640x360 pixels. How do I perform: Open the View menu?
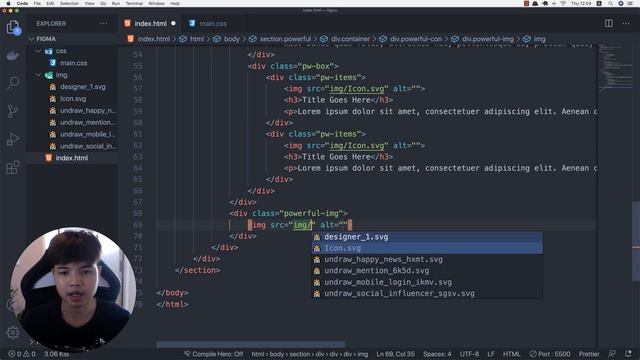tap(89, 3)
